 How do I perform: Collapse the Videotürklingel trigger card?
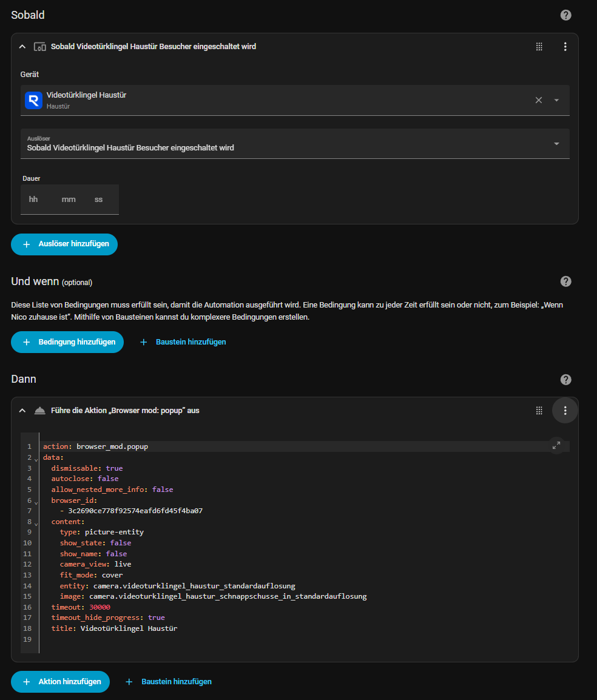click(x=22, y=47)
